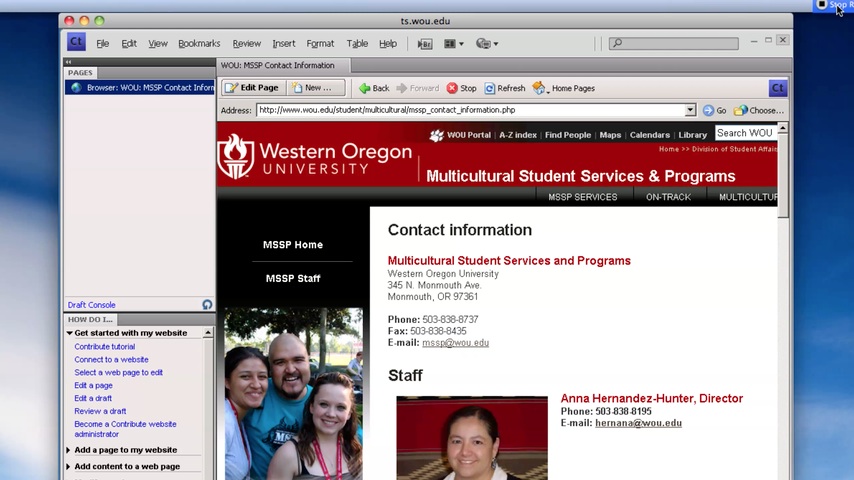This screenshot has width=854, height=480.
Task: Click the search field in the menu bar
Action: pos(674,43)
